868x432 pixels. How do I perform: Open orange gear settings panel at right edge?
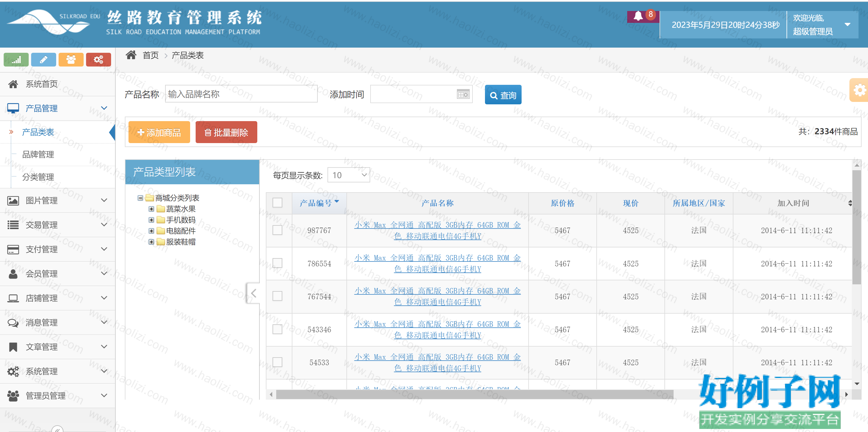tap(859, 90)
